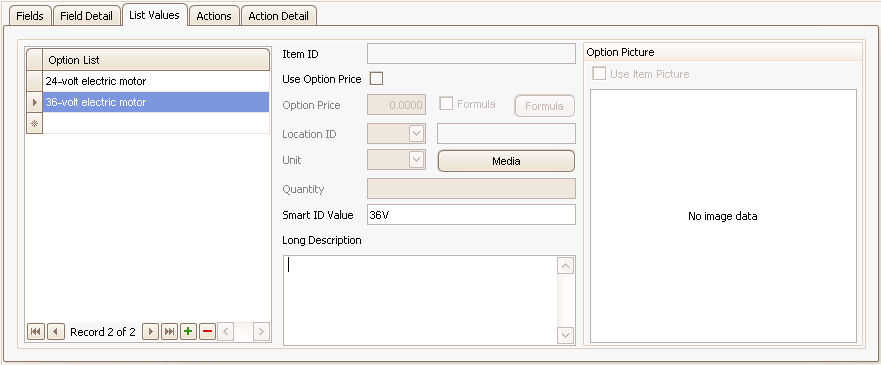The width and height of the screenshot is (881, 365).
Task: Add new option with green plus
Action: click(188, 332)
